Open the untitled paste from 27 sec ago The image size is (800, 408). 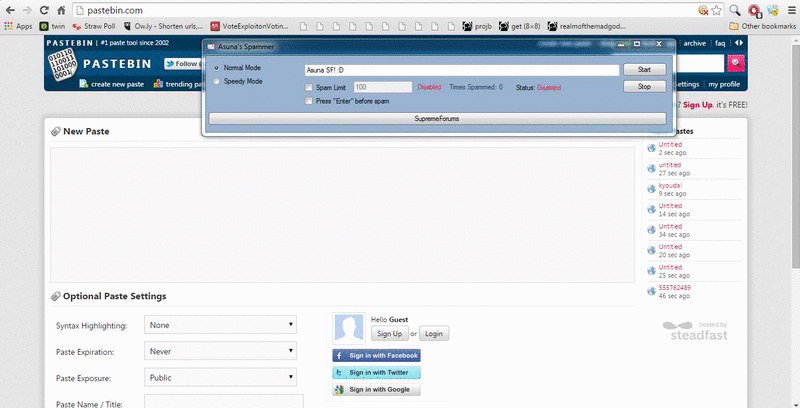[x=669, y=165]
